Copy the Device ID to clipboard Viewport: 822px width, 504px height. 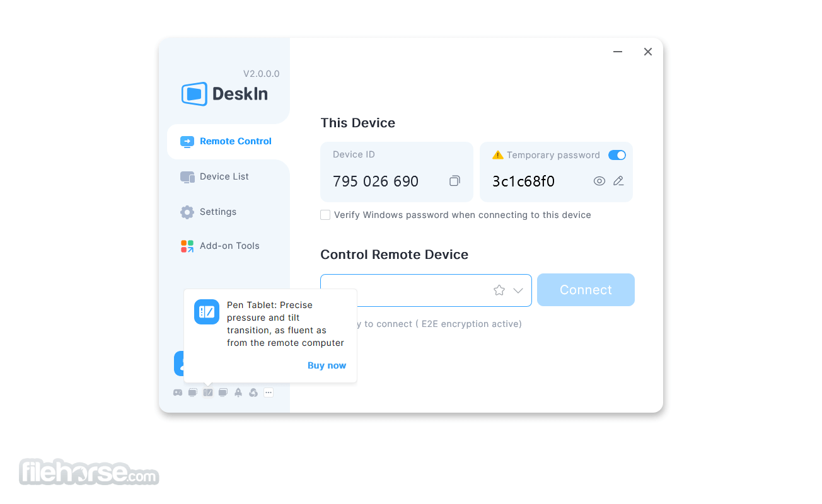click(454, 181)
